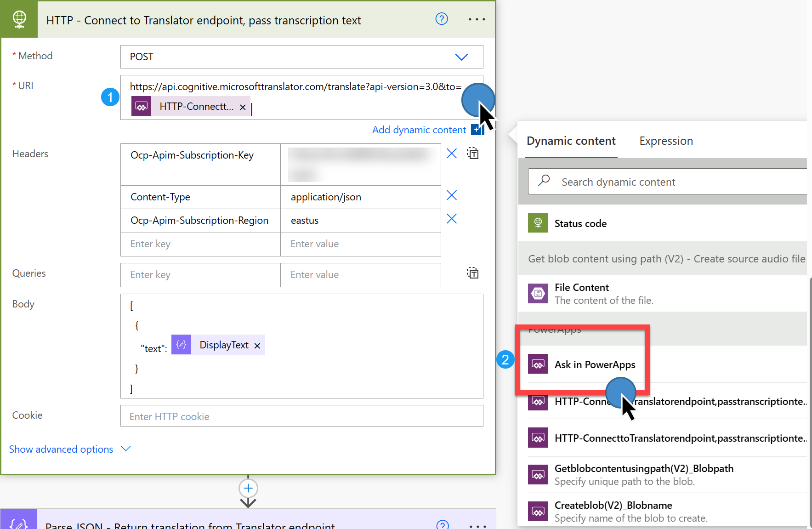This screenshot has width=812, height=529.
Task: Click the Status code globe icon
Action: pyautogui.click(x=538, y=222)
